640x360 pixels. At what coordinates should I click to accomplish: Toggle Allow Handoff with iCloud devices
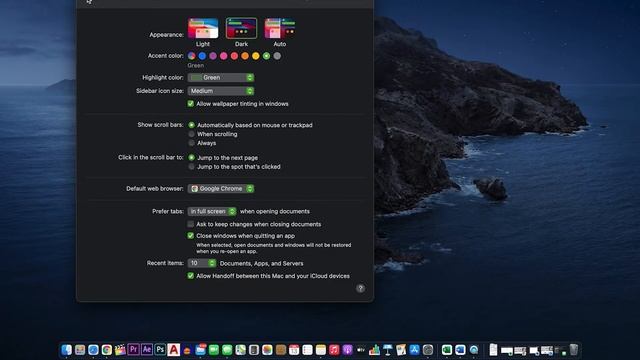(x=191, y=276)
